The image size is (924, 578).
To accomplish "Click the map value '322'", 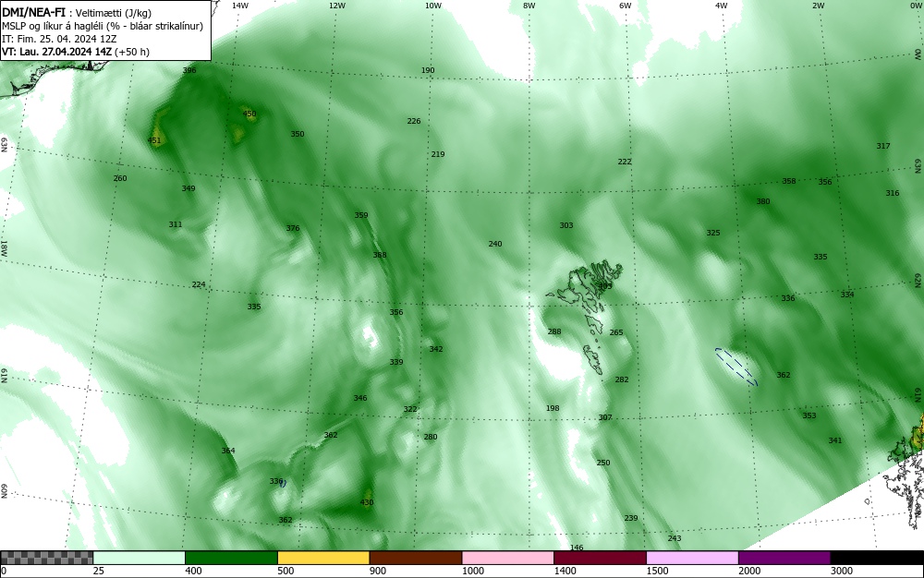I will tap(410, 409).
